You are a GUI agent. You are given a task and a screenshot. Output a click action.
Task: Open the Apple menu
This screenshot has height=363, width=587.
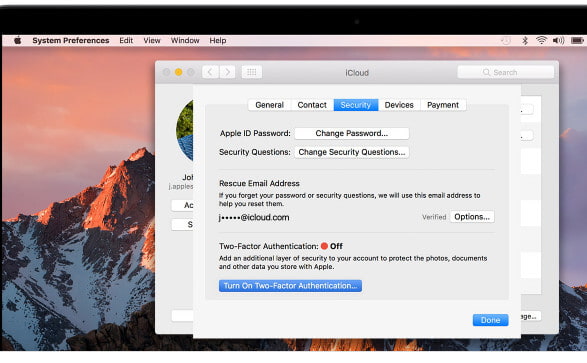(18, 40)
